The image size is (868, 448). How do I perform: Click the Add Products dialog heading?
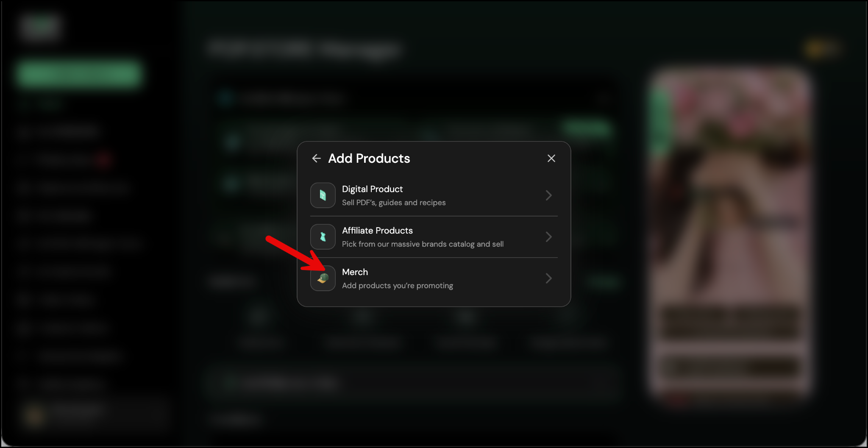click(x=369, y=159)
